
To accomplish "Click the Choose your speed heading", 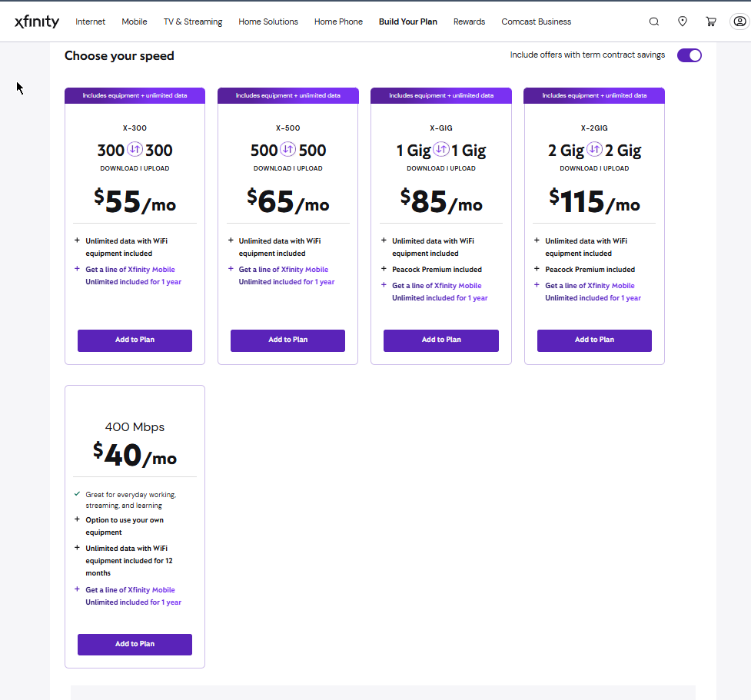I will click(119, 56).
